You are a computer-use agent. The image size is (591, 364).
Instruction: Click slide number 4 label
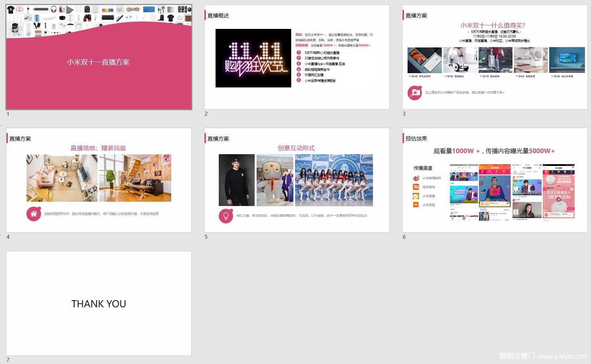8,237
